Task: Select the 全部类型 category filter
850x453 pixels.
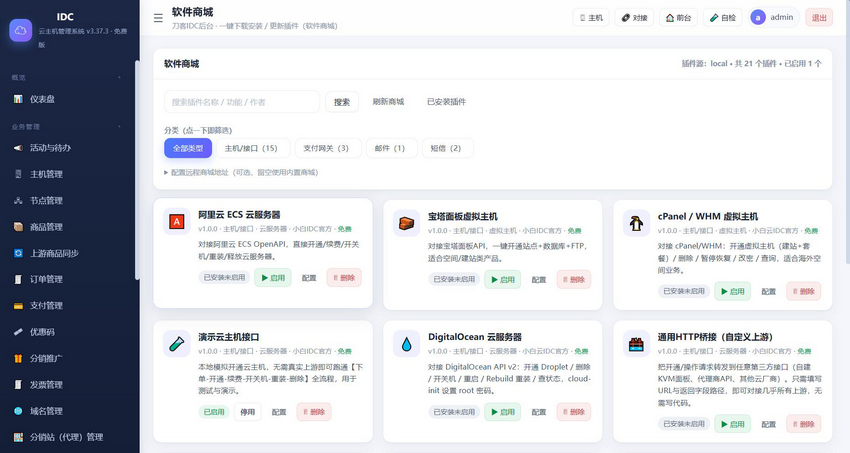Action: (188, 148)
